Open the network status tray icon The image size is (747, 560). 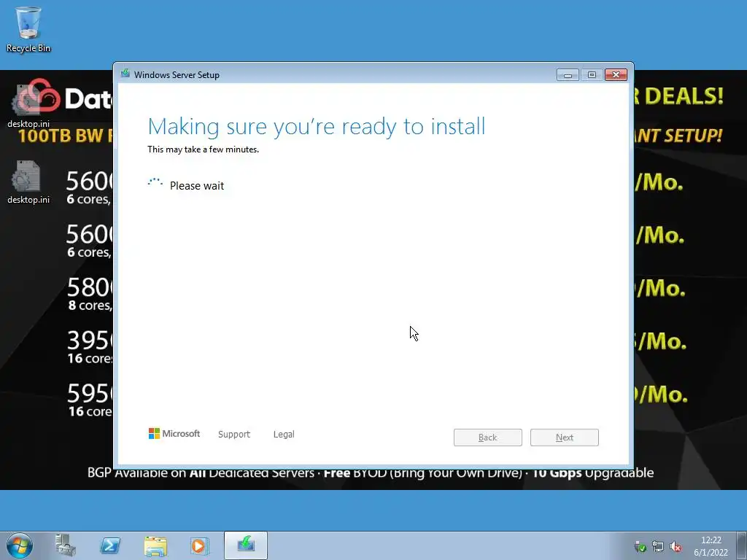(x=657, y=546)
